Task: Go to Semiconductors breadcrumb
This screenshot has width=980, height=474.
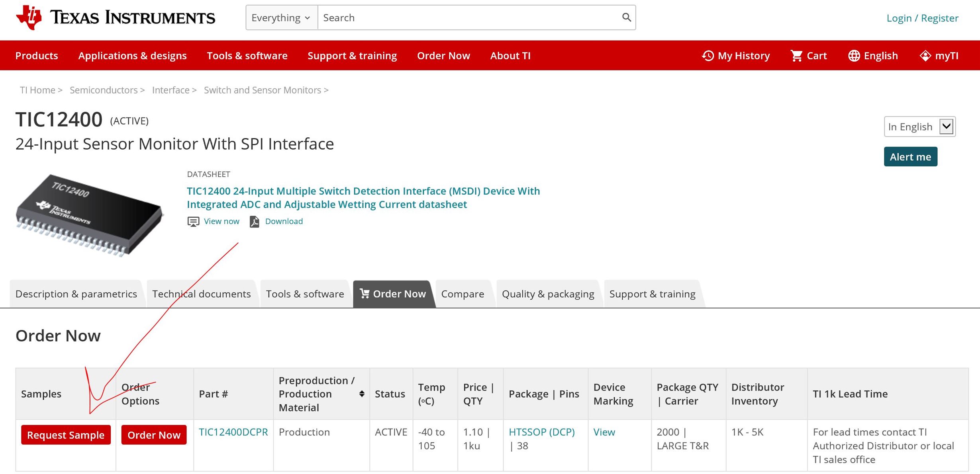Action: pos(104,90)
